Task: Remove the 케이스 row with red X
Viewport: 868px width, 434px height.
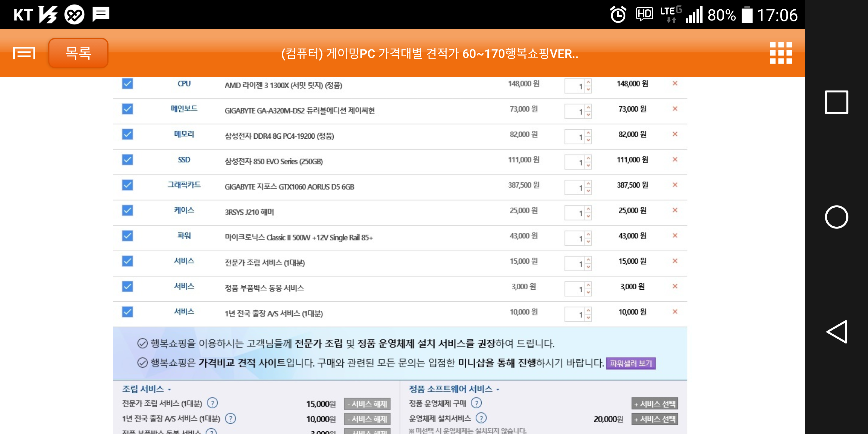Action: pos(675,210)
